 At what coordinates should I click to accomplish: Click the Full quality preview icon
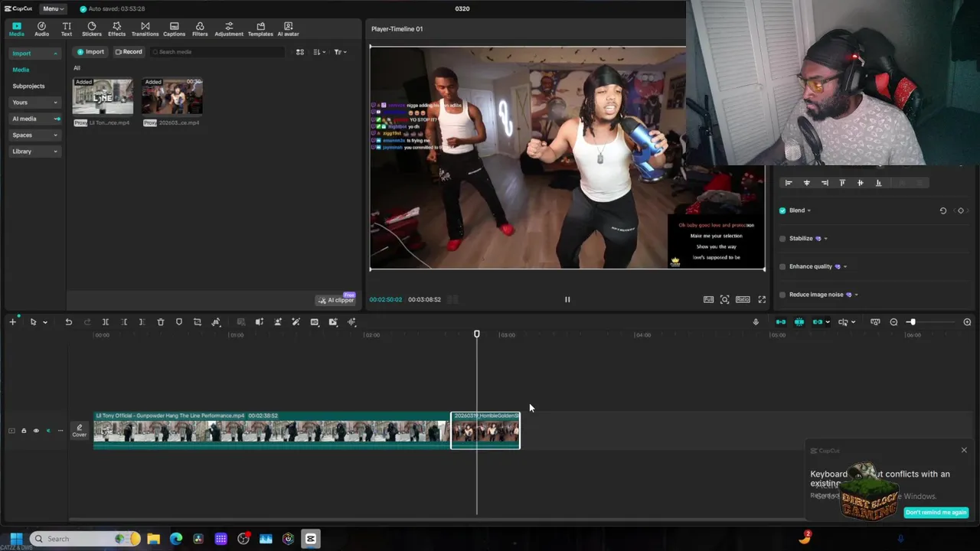point(708,300)
